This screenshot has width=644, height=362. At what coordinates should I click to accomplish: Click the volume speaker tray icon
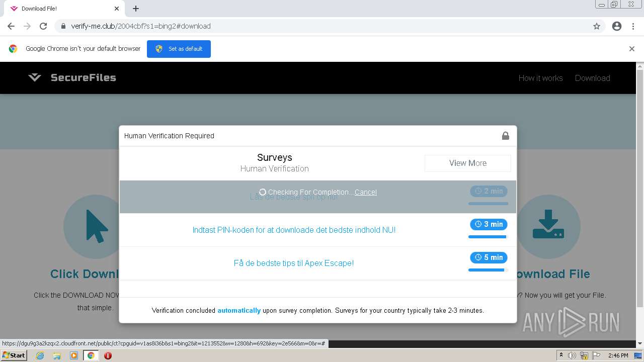pyautogui.click(x=572, y=355)
